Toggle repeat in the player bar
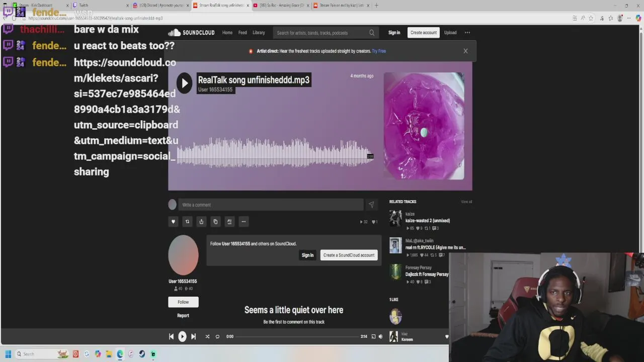The image size is (644, 362). (x=217, y=336)
